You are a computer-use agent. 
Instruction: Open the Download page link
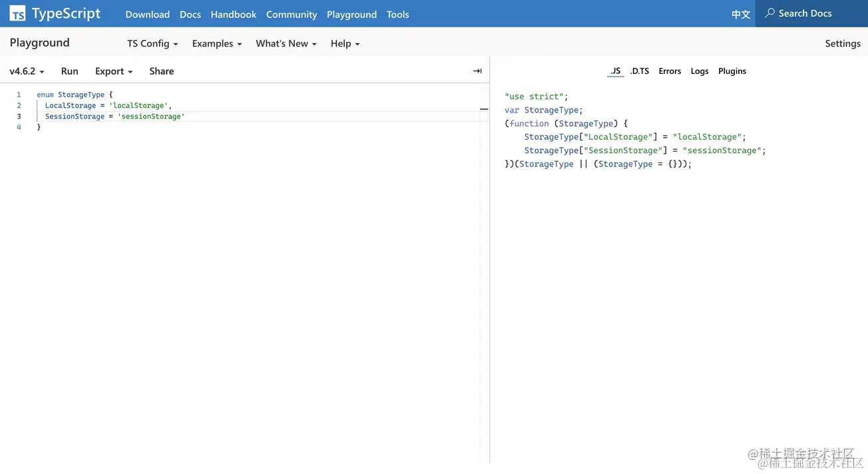click(x=147, y=14)
